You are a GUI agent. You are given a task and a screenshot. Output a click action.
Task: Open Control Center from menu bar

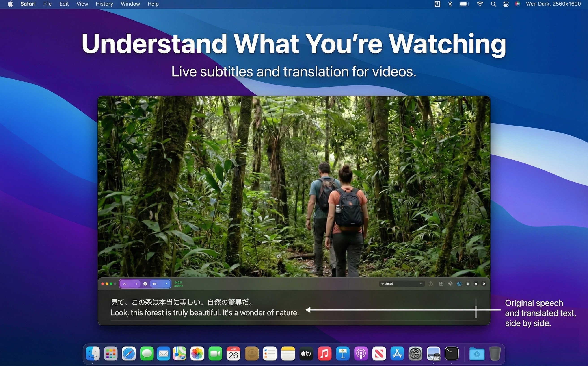coord(506,4)
